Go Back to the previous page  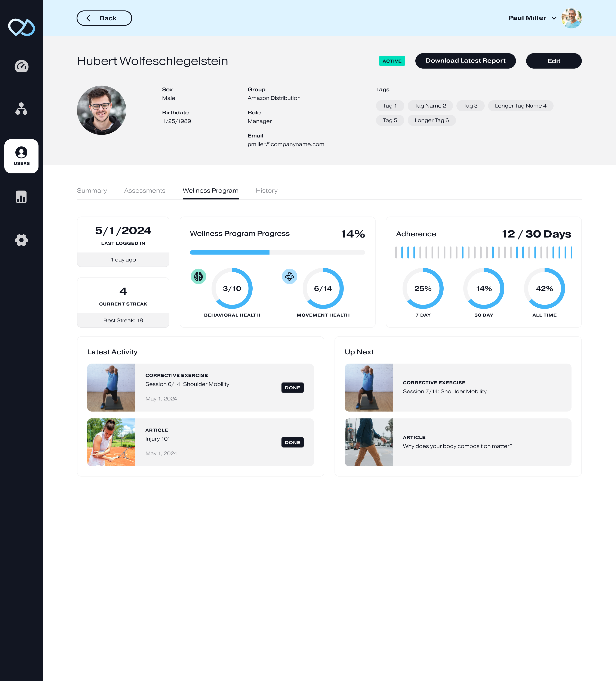104,18
